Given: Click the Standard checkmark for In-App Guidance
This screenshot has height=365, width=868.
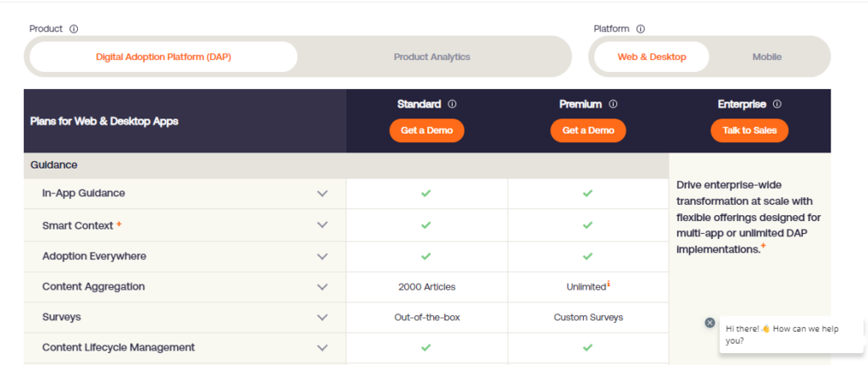Looking at the screenshot, I should click(426, 193).
